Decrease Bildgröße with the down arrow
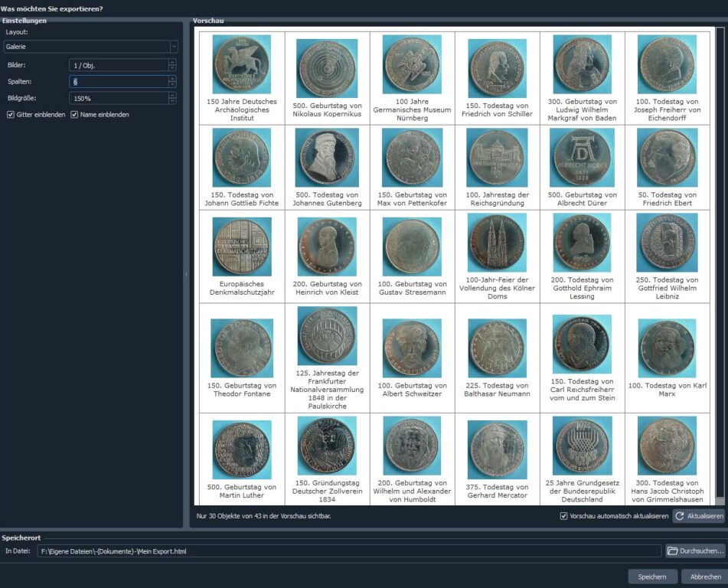The height and width of the screenshot is (588, 728). coord(172,101)
